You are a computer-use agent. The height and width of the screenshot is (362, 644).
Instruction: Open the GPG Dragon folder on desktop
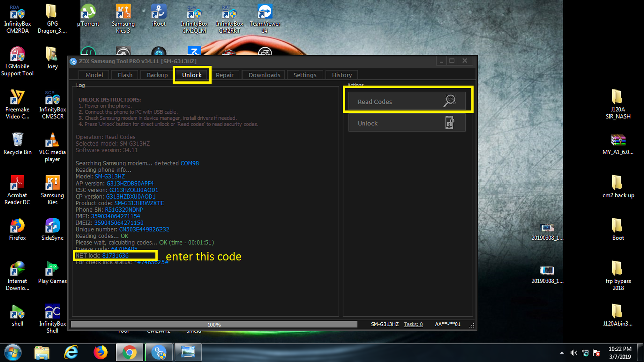(52, 19)
